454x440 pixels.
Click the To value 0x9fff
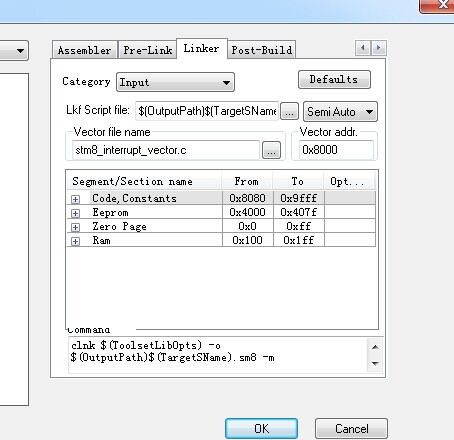click(298, 198)
